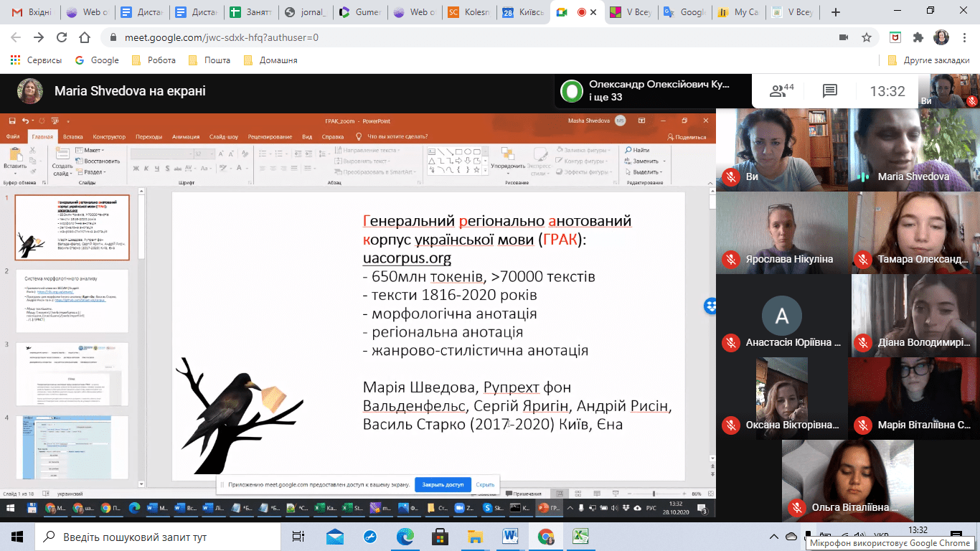Click Скрыть link in sharing notification

[x=485, y=485]
